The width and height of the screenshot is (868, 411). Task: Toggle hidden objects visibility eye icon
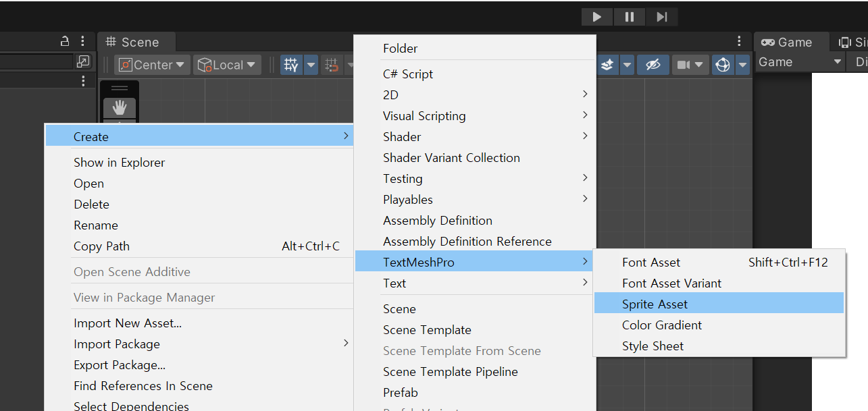(653, 65)
